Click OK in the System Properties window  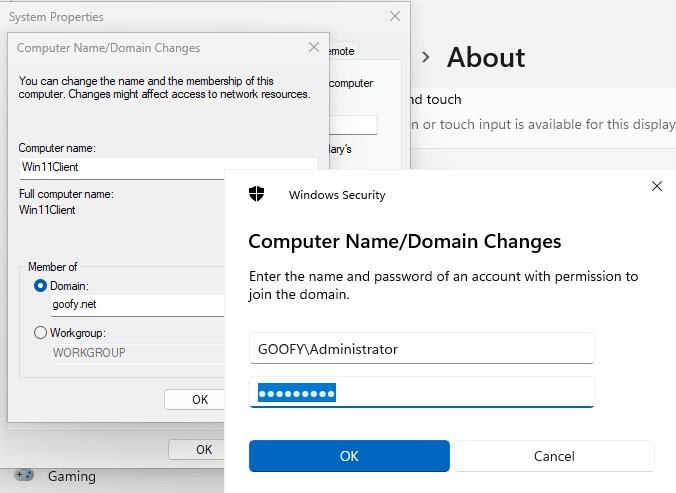197,449
